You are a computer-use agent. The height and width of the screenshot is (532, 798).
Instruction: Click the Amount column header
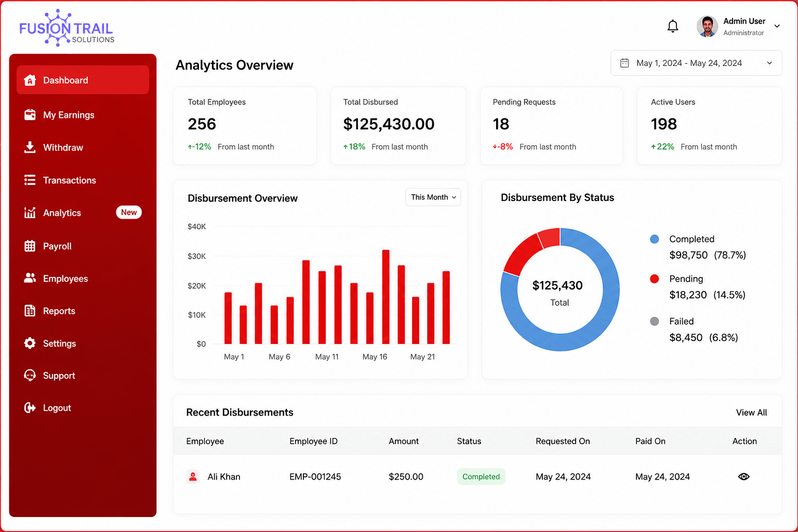click(404, 441)
